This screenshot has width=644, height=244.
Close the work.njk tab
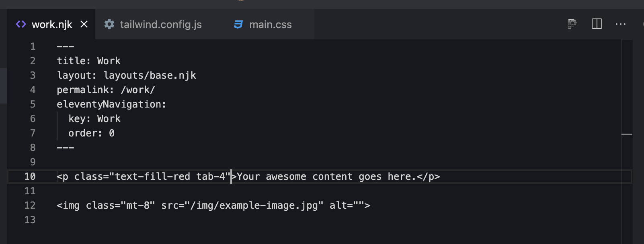pos(84,24)
